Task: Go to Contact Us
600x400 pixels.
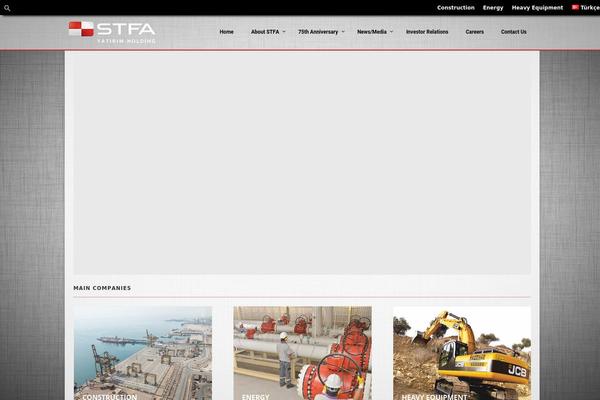Action: click(514, 32)
